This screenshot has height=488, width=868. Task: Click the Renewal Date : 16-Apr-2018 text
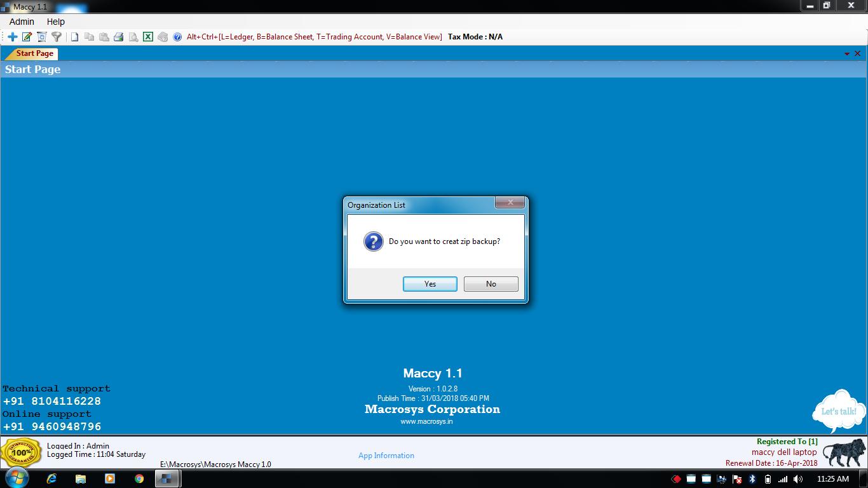click(771, 463)
